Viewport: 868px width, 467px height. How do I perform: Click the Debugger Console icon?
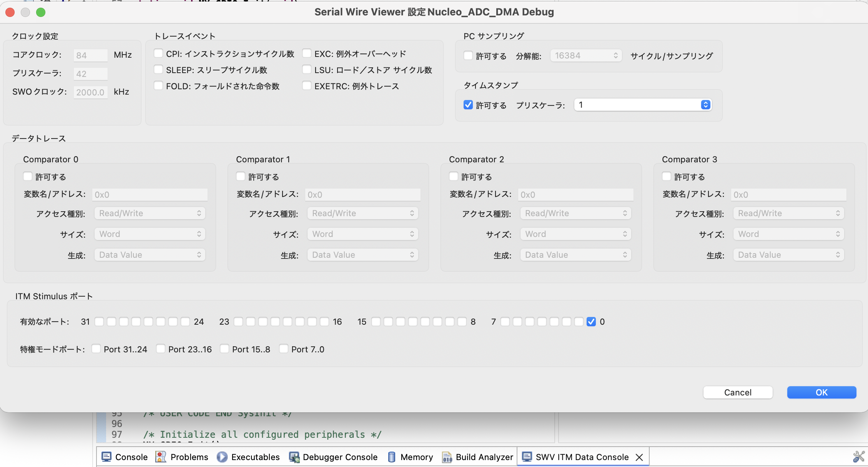[x=294, y=457]
